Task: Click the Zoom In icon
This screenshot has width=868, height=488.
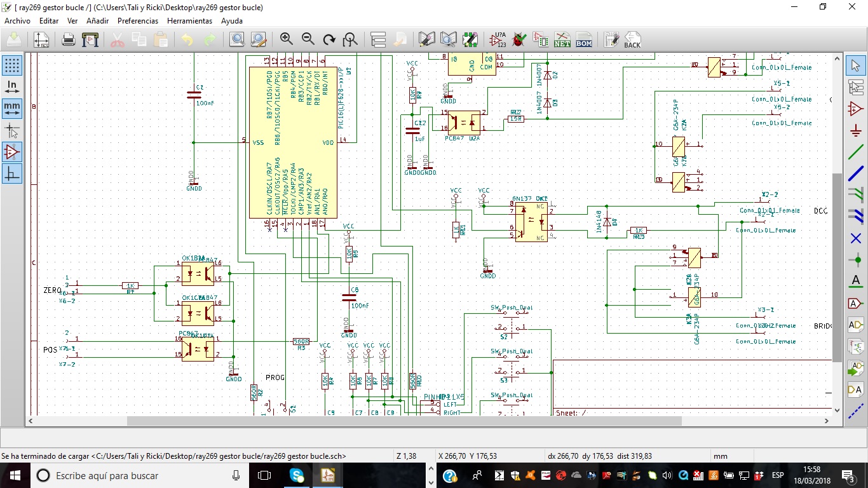Action: pos(287,39)
